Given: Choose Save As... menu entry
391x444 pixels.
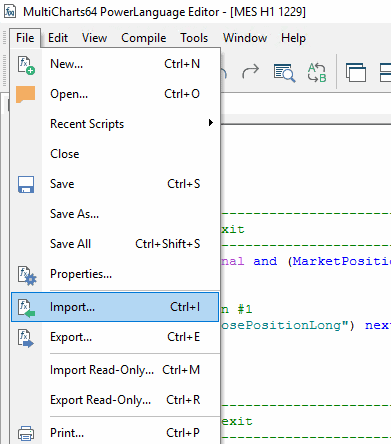Looking at the screenshot, I should click(x=115, y=214).
